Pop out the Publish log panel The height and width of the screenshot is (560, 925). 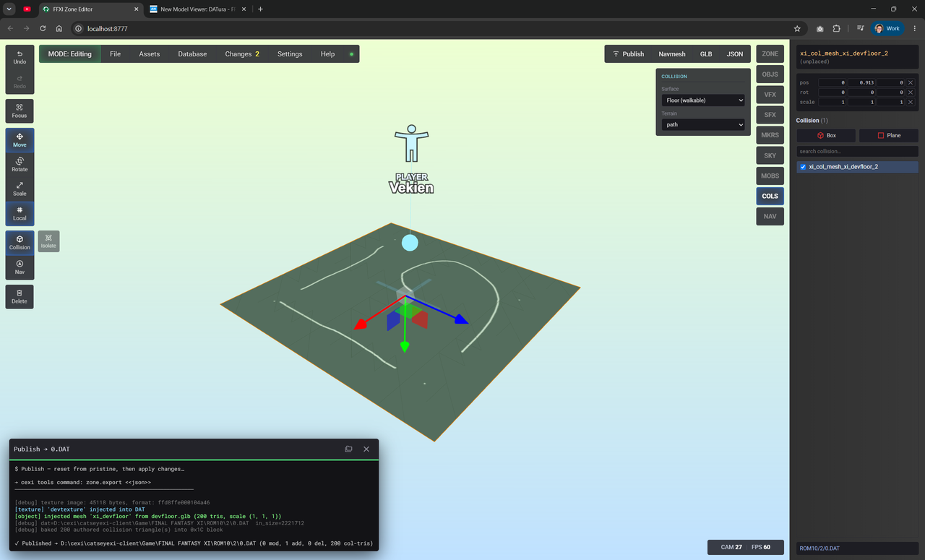pyautogui.click(x=348, y=449)
